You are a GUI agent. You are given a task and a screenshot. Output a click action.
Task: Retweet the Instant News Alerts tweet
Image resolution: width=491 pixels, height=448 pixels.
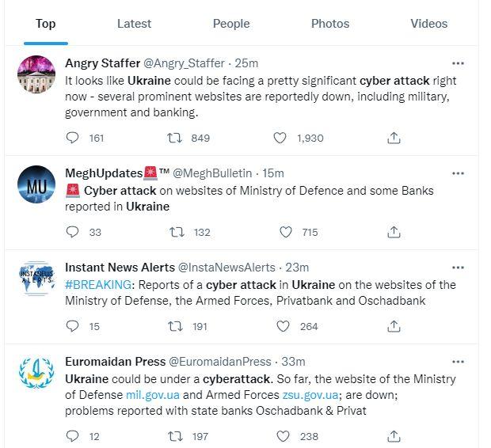177,326
